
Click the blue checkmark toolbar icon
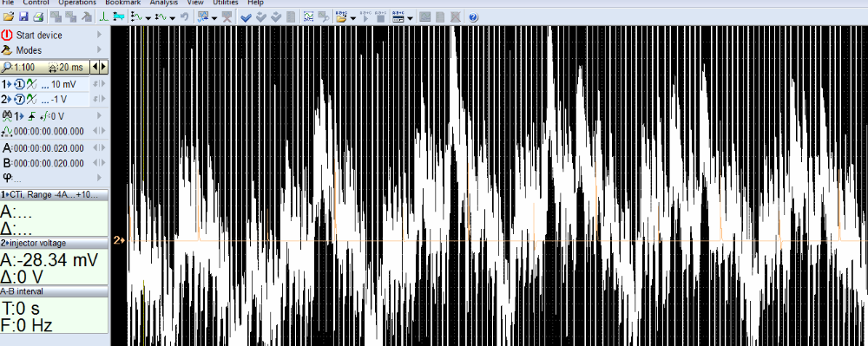247,17
